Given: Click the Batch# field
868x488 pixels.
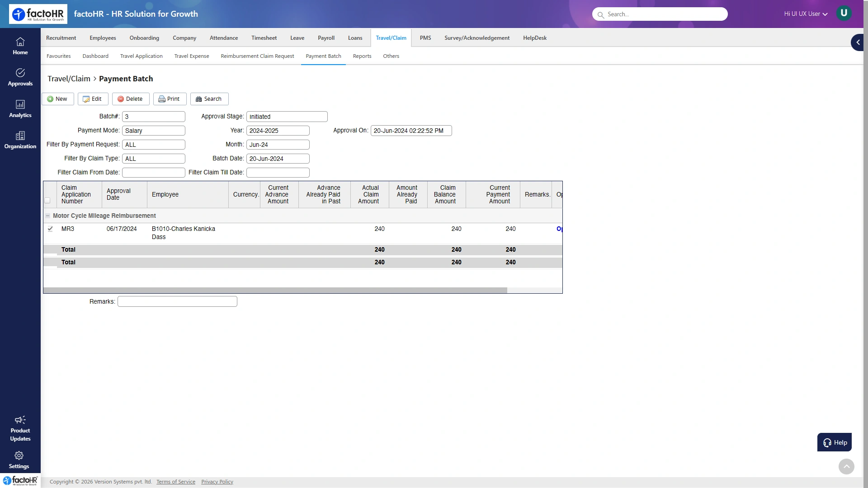Looking at the screenshot, I should [x=154, y=117].
